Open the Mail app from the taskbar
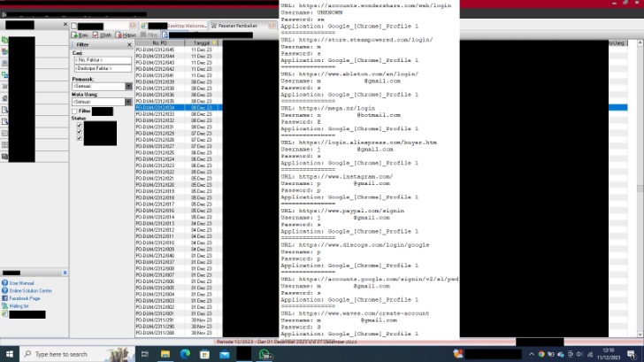Image resolution: width=644 pixels, height=362 pixels. [x=225, y=354]
